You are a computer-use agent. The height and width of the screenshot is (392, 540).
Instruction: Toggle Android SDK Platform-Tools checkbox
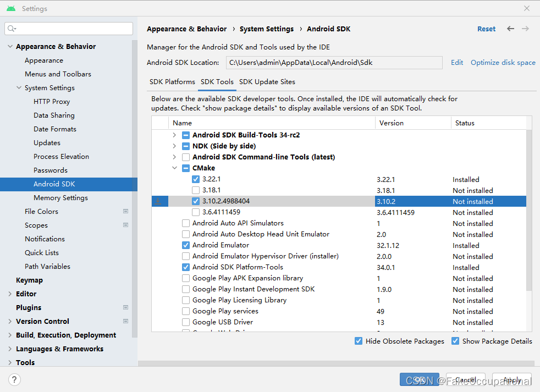pos(186,267)
